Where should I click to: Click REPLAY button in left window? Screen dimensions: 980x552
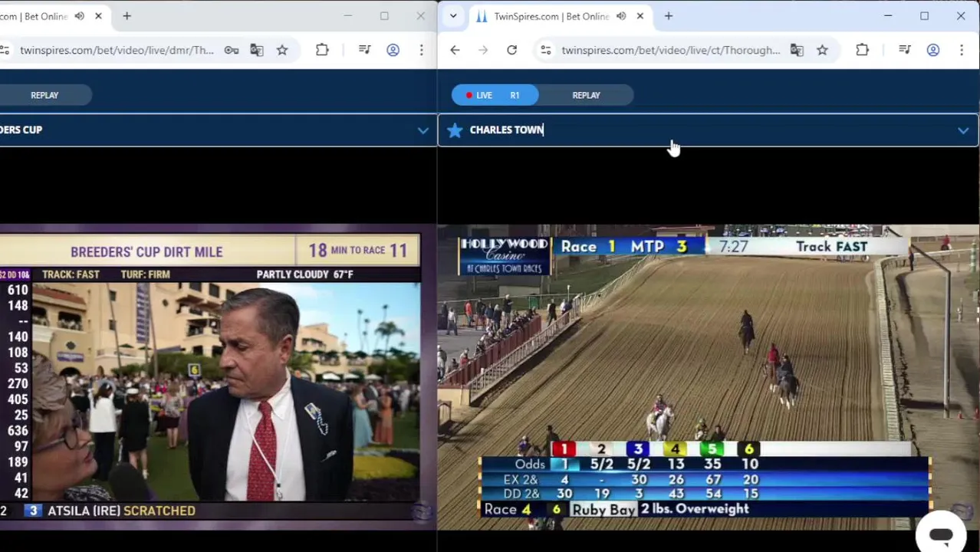(44, 95)
